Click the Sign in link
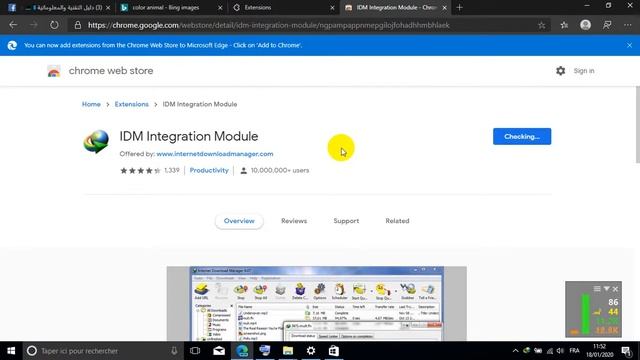Screen dimensions: 640x360 coord(584,71)
